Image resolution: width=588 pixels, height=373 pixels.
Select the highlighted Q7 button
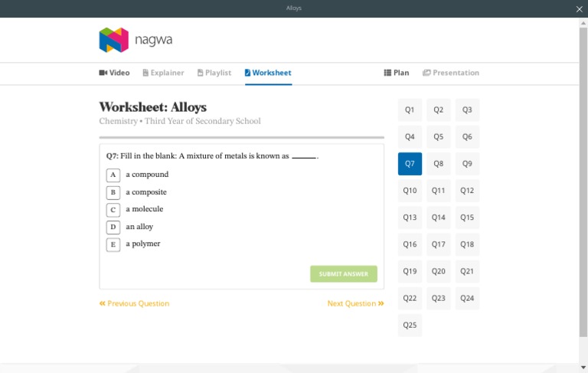point(410,164)
